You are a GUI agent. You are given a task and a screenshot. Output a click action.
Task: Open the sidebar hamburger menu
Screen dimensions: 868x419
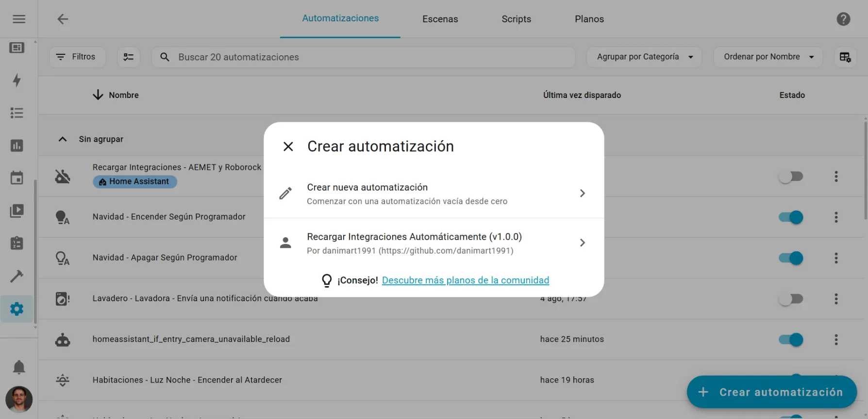19,19
